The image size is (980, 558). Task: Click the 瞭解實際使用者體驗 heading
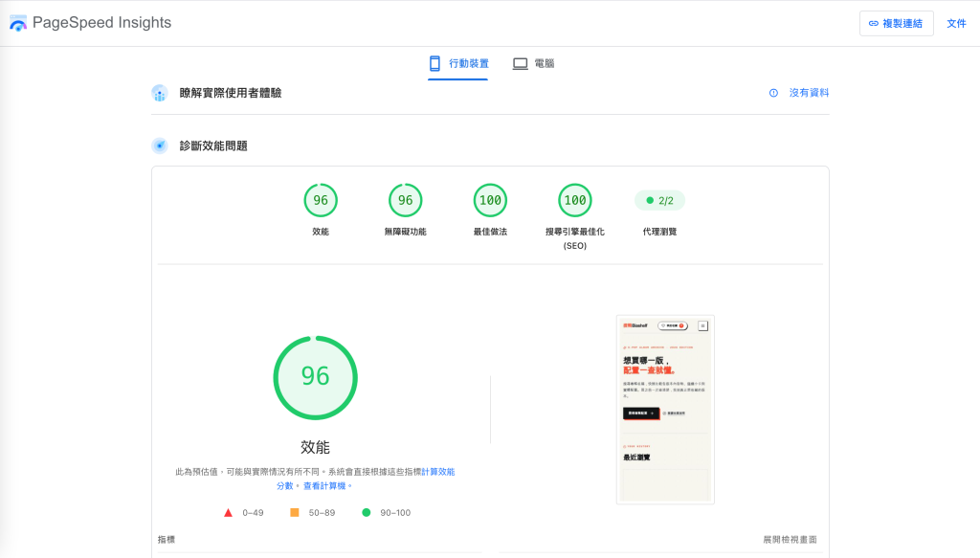click(x=230, y=93)
